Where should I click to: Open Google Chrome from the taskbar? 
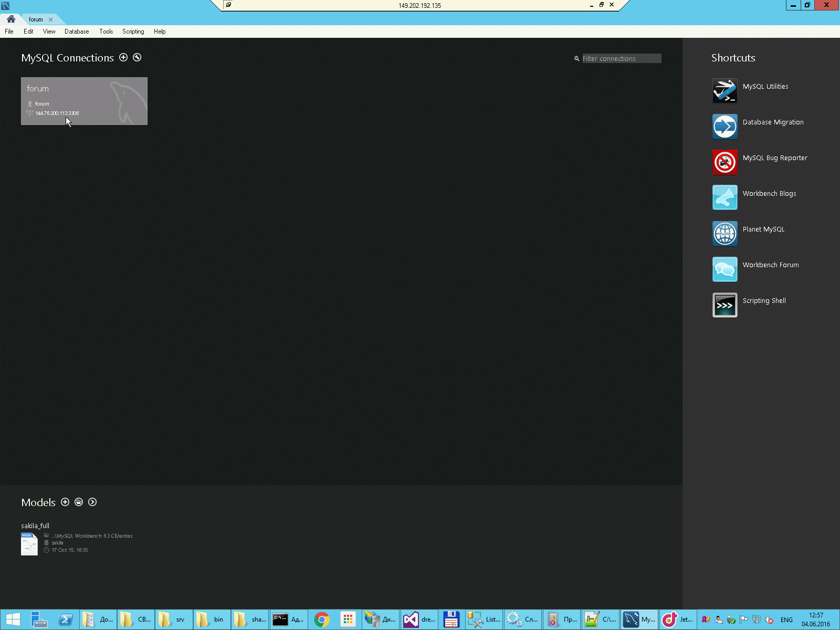click(x=322, y=620)
